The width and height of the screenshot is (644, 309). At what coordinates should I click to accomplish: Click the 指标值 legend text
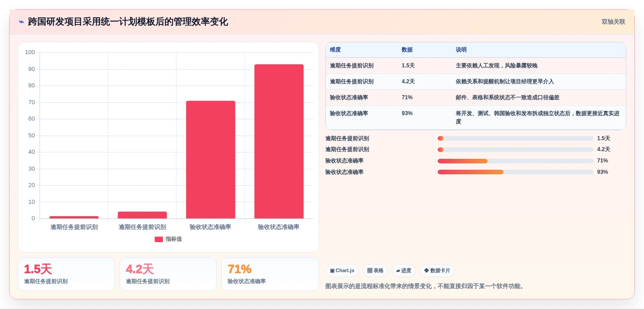click(174, 239)
